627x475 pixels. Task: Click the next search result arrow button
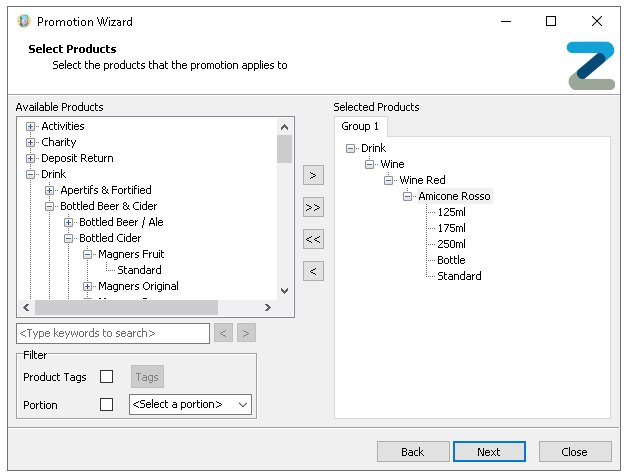pyautogui.click(x=246, y=333)
